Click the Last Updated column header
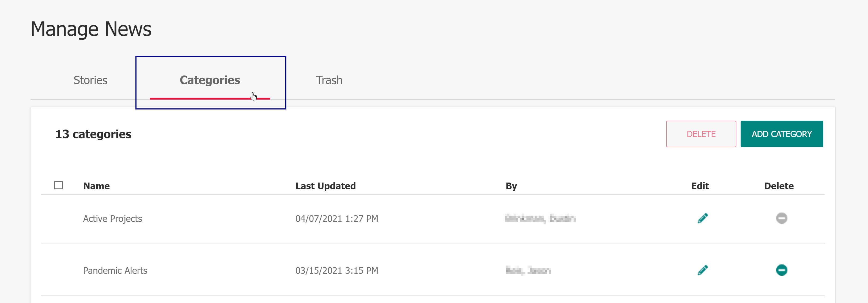This screenshot has height=303, width=868. [x=325, y=186]
